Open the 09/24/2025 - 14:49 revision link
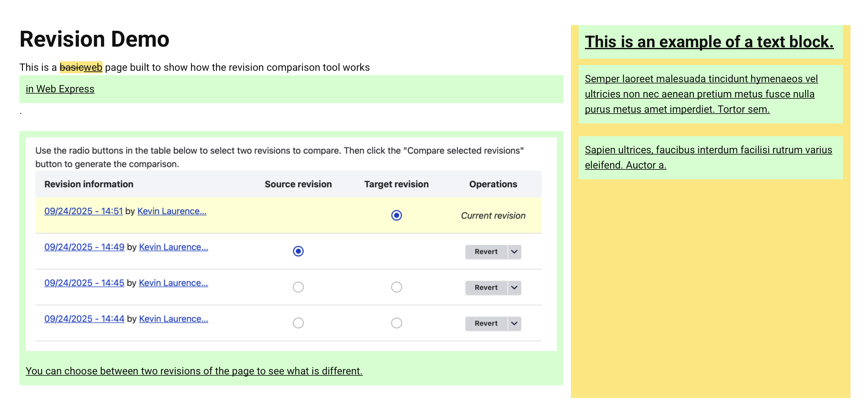868x410 pixels. click(x=84, y=247)
